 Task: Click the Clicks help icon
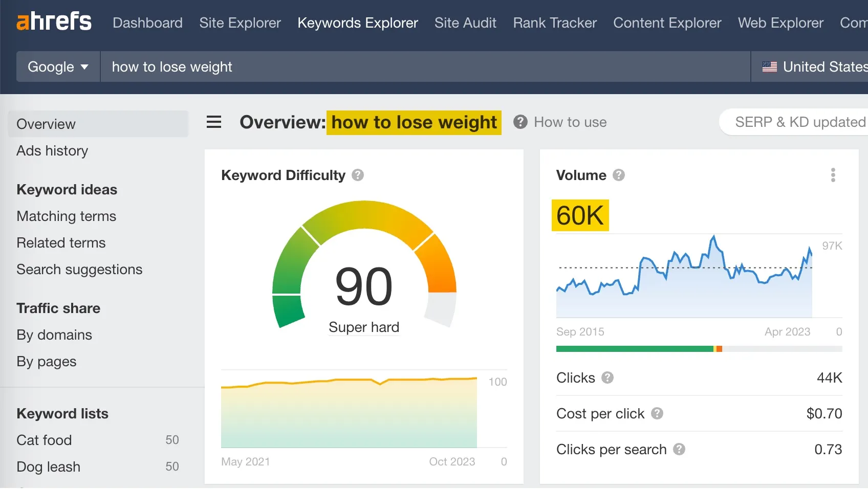tap(607, 378)
